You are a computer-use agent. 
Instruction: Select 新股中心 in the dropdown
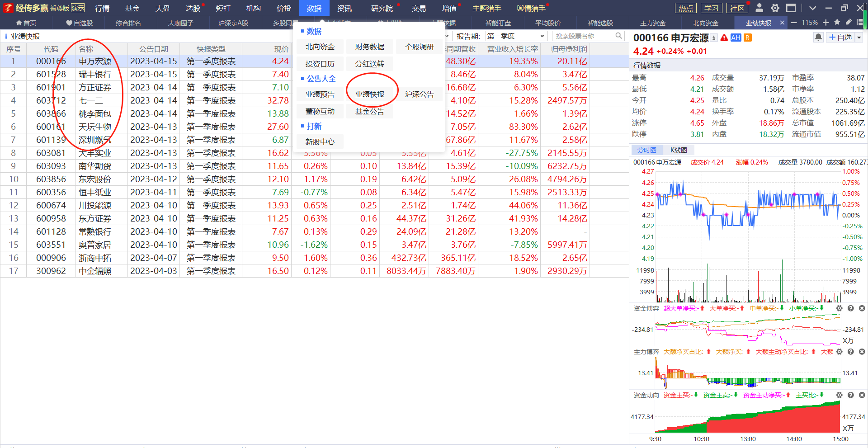coord(320,141)
